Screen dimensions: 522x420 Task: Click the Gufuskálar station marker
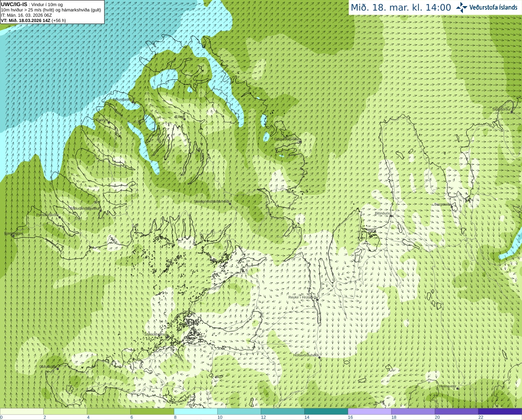pos(58,369)
